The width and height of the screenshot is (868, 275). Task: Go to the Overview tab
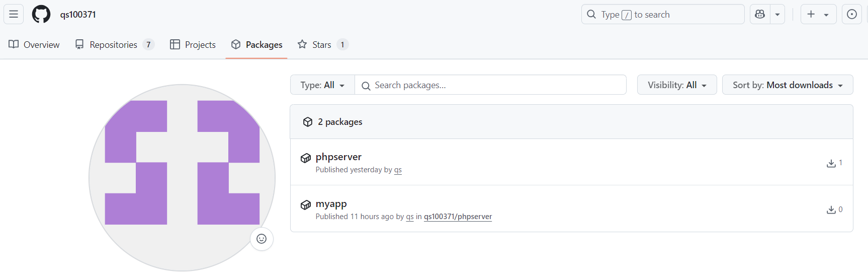[x=34, y=44]
